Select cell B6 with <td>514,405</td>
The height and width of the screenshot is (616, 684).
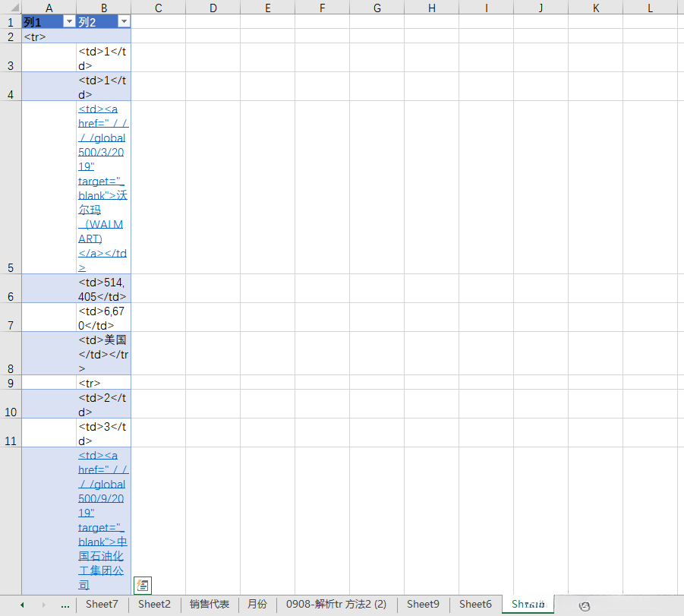(103, 289)
